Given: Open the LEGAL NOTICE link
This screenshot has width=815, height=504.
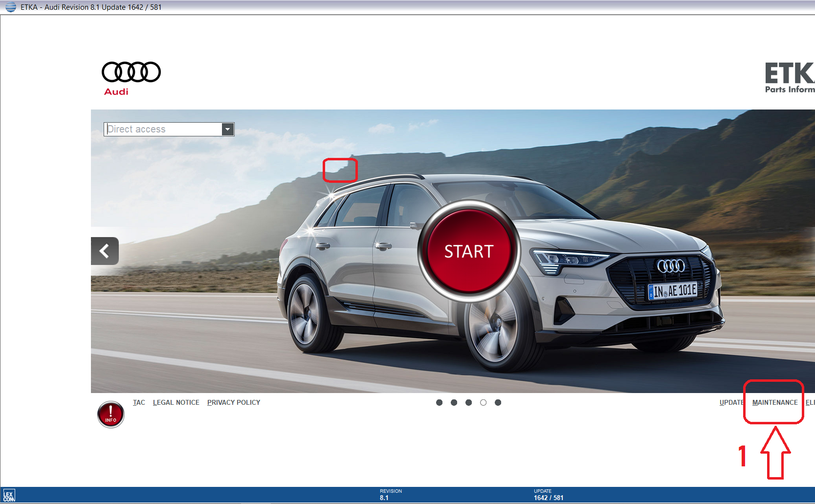Looking at the screenshot, I should coord(176,402).
